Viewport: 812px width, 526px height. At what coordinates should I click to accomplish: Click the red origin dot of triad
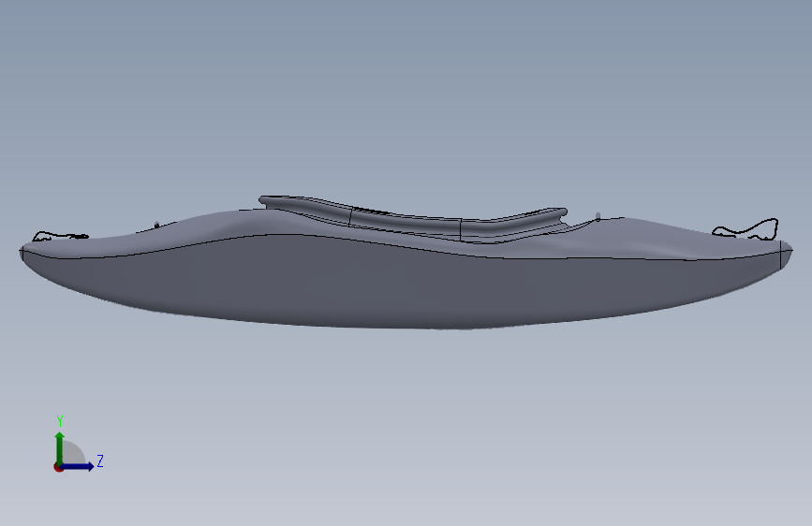click(x=58, y=467)
